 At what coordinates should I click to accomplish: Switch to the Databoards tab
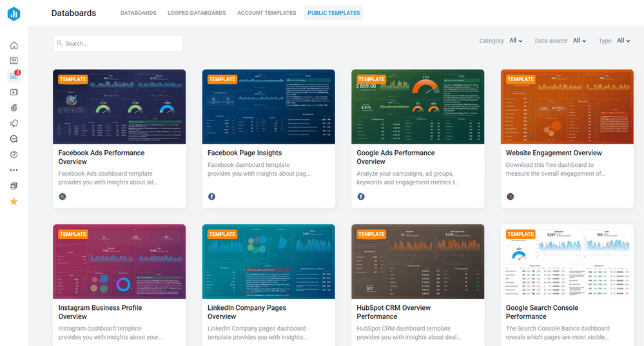coord(138,13)
